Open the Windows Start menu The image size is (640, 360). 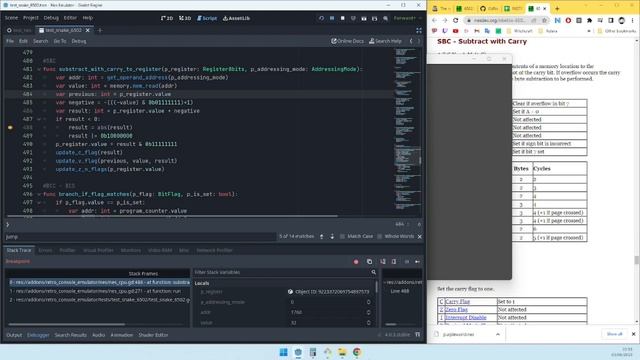coord(283,352)
